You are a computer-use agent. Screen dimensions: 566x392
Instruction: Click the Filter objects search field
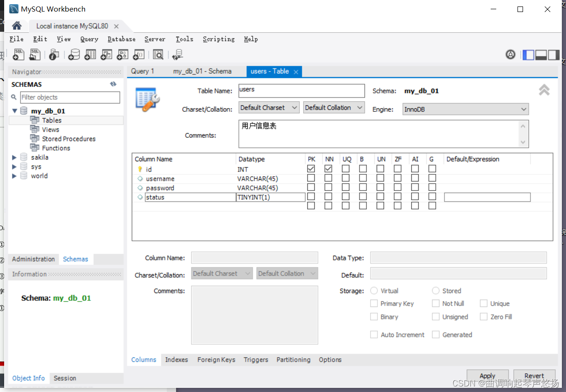click(x=70, y=97)
